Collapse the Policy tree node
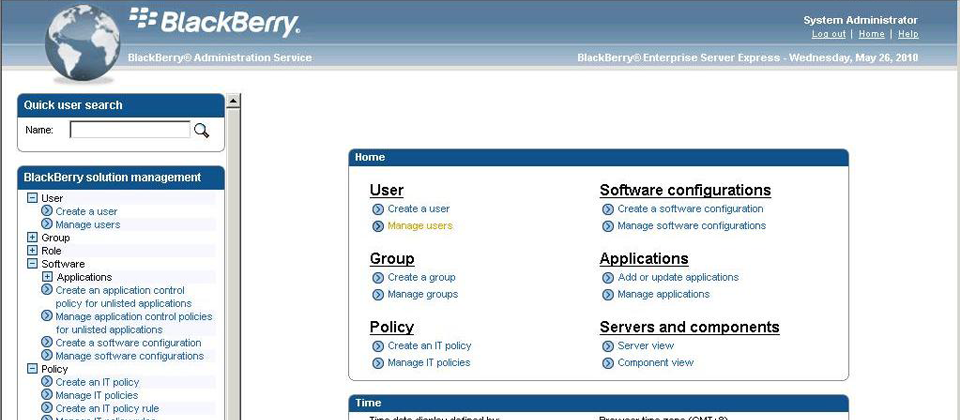960x420 pixels. (32, 369)
